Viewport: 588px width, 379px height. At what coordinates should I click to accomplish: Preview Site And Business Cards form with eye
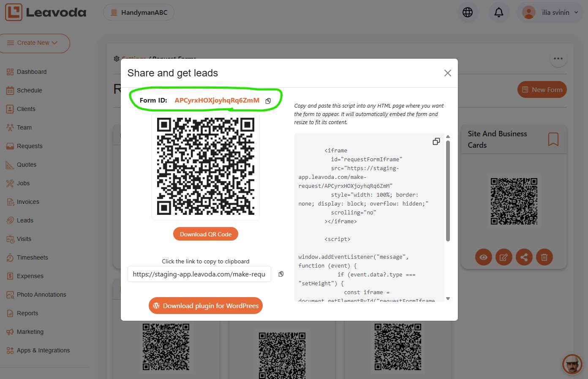pos(484,257)
